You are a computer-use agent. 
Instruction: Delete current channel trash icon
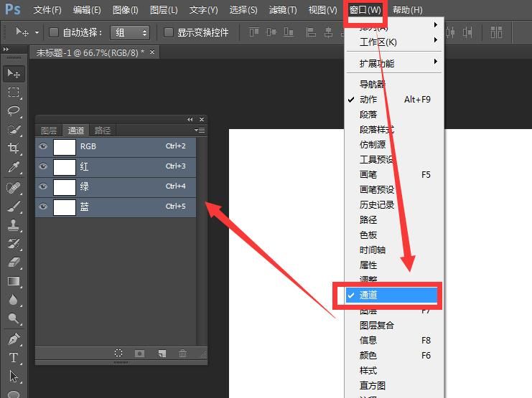click(182, 354)
